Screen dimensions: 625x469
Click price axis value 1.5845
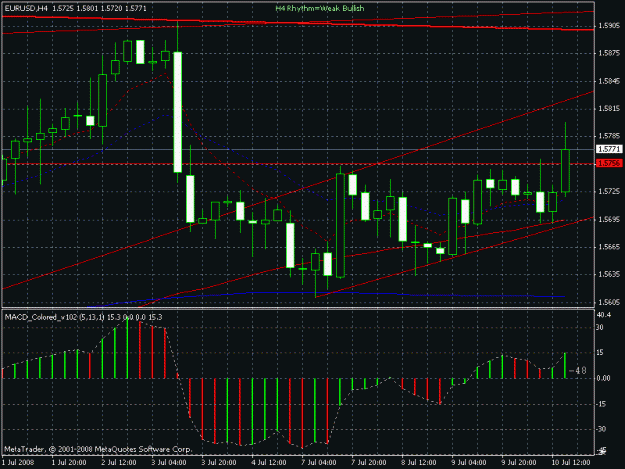pos(609,81)
